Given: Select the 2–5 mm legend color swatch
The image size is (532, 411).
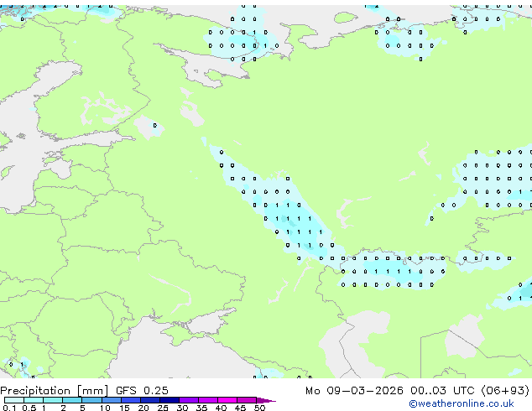Looking at the screenshot, I should (x=72, y=400).
